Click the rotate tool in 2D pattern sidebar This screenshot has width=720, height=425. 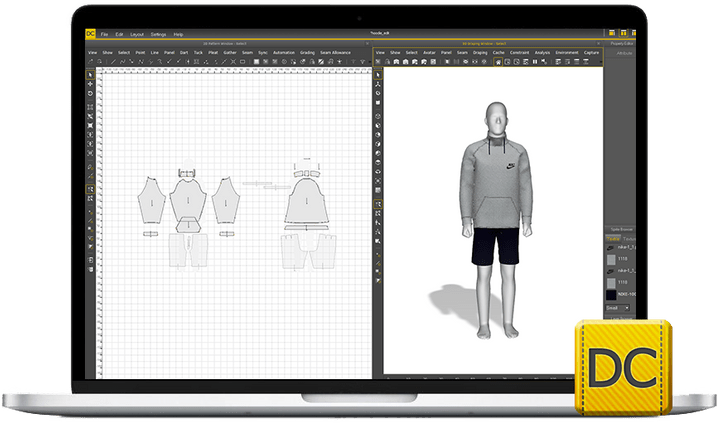coord(90,94)
